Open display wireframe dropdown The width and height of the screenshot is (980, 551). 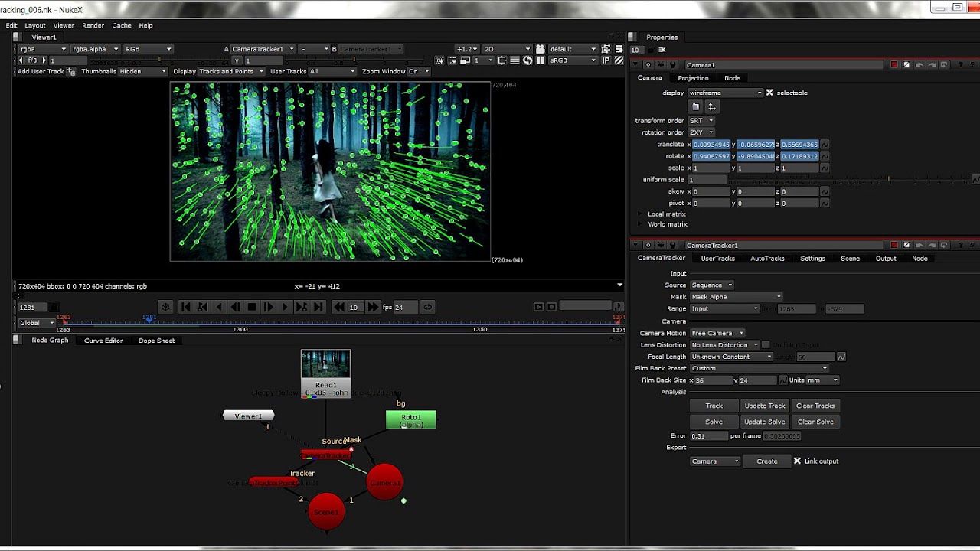click(x=725, y=93)
